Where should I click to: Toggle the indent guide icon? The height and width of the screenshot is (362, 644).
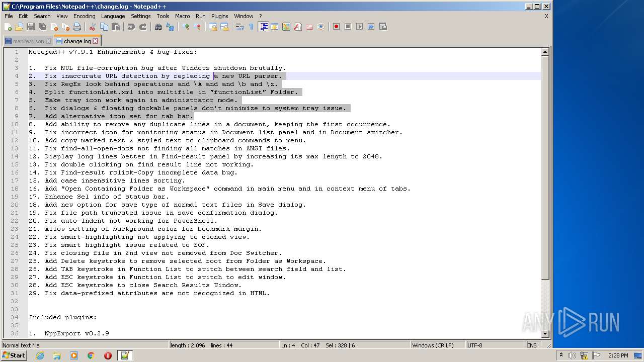(263, 27)
